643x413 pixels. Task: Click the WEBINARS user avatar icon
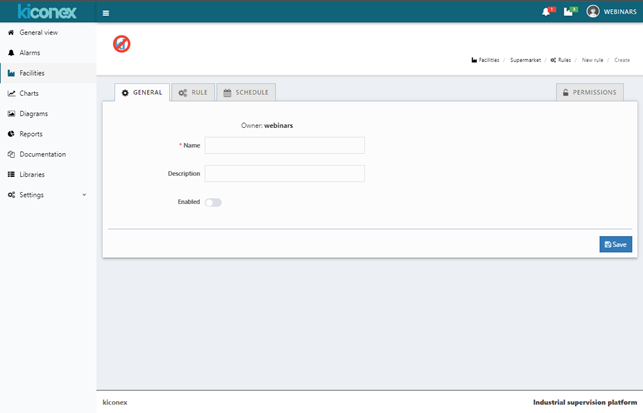(593, 12)
